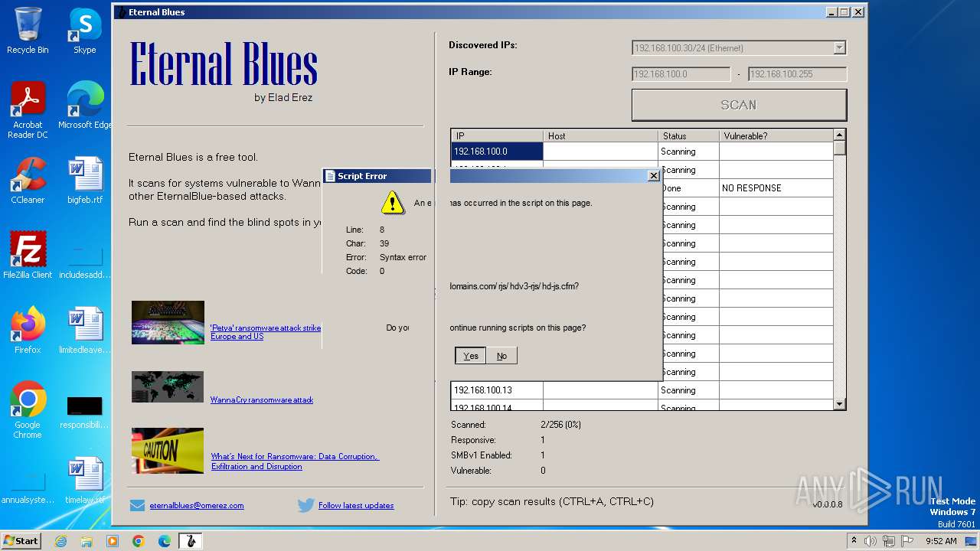Open Acrobat Reader DC desktop icon
Viewport: 980px width, 551px height.
click(28, 110)
